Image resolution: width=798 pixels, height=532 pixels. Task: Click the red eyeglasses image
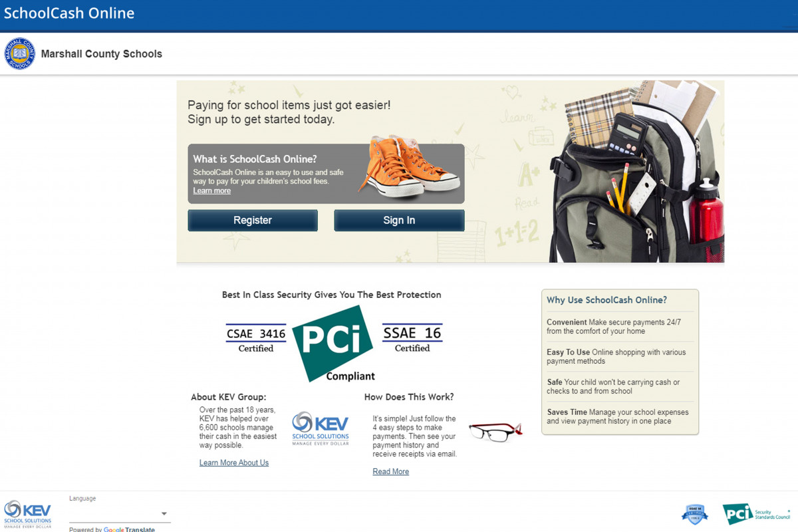pos(495,431)
